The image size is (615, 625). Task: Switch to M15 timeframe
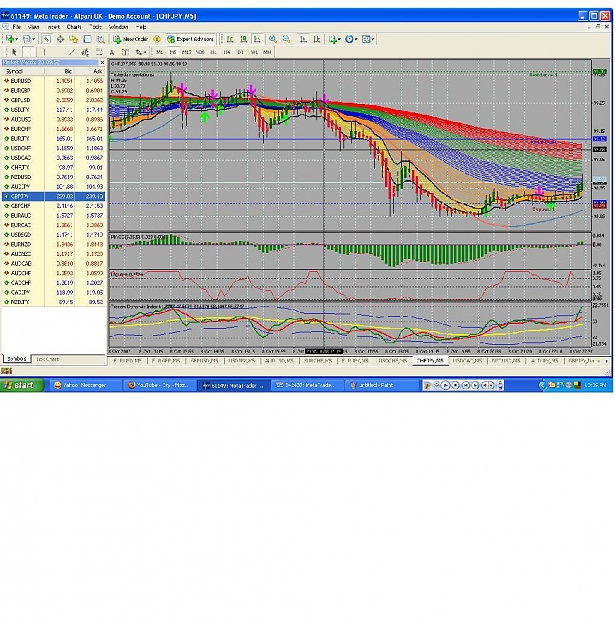(x=186, y=52)
